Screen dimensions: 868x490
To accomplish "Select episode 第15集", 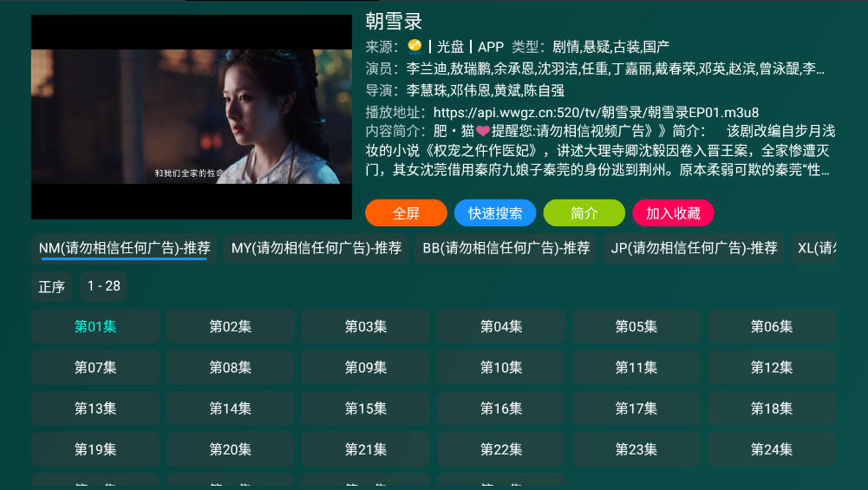I will pyautogui.click(x=366, y=408).
